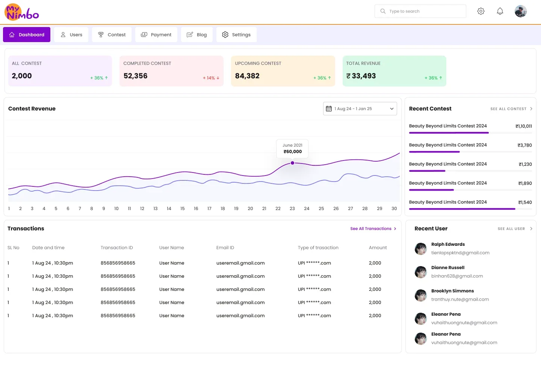Open the Total Revenue stat card
Image resolution: width=541 pixels, height=392 pixels.
point(394,71)
